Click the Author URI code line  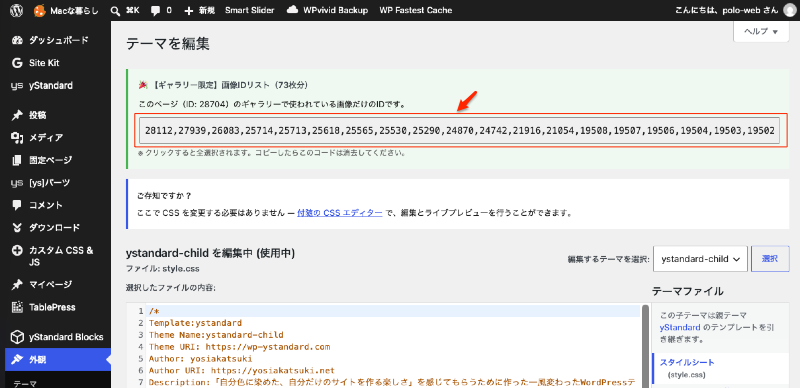tap(241, 371)
